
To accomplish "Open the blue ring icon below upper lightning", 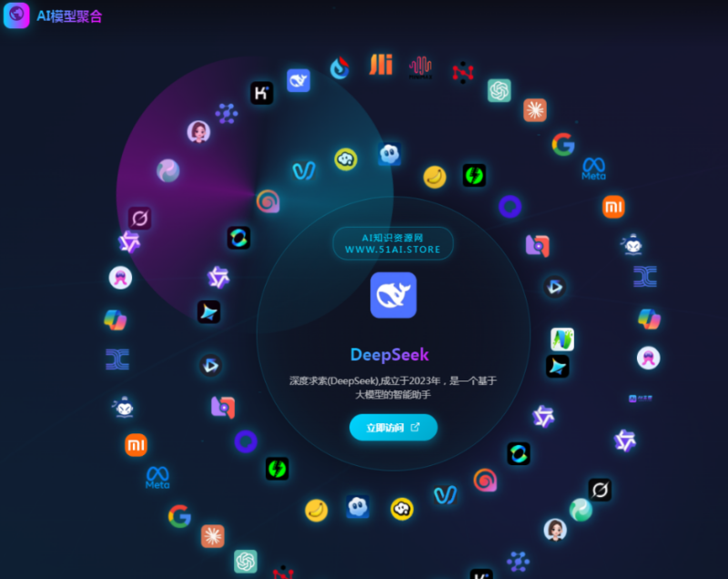I will (x=511, y=207).
